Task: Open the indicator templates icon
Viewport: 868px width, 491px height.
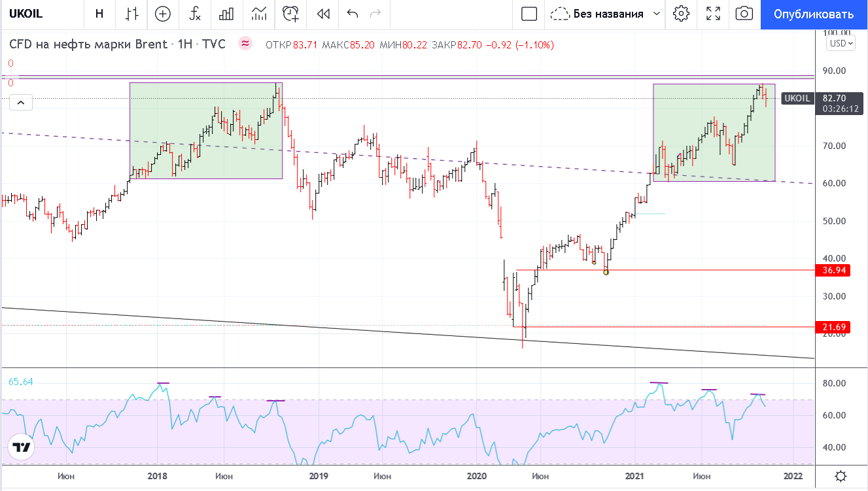Action: [259, 14]
